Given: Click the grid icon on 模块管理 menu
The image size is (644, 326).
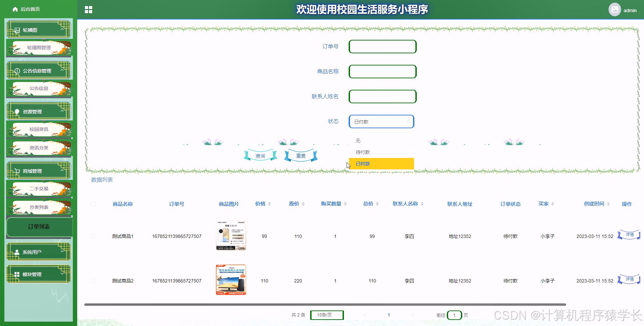Looking at the screenshot, I should point(17,274).
